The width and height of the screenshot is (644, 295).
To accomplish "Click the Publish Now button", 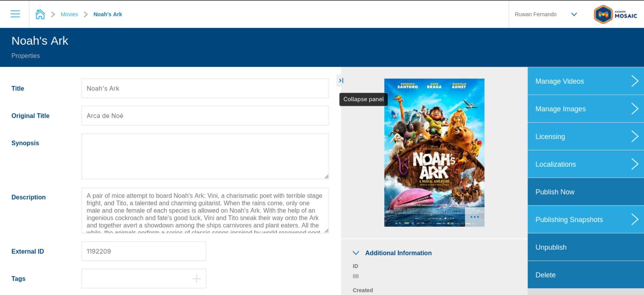I will pos(555,192).
